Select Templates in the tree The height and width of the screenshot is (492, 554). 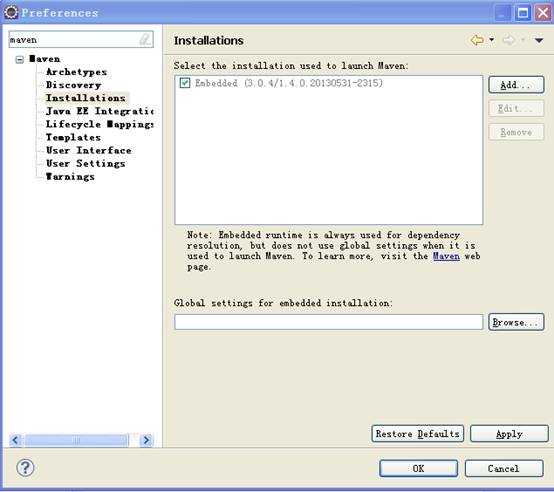click(73, 137)
